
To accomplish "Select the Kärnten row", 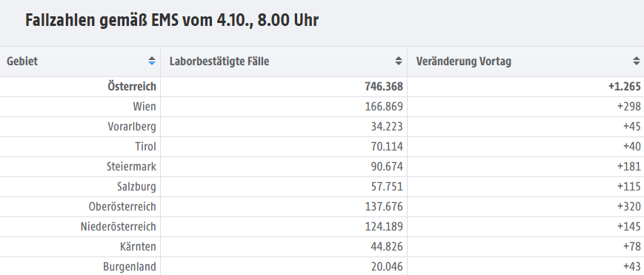I will (322, 247).
